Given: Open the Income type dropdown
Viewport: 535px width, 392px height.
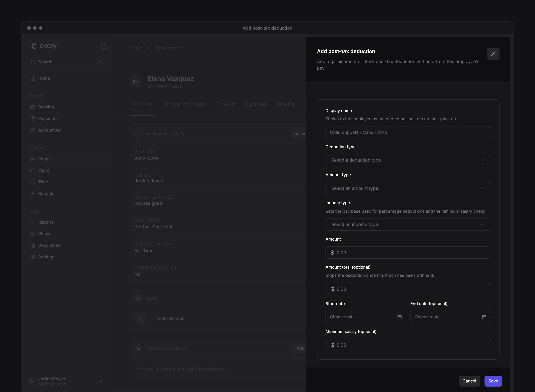Looking at the screenshot, I should click(408, 224).
